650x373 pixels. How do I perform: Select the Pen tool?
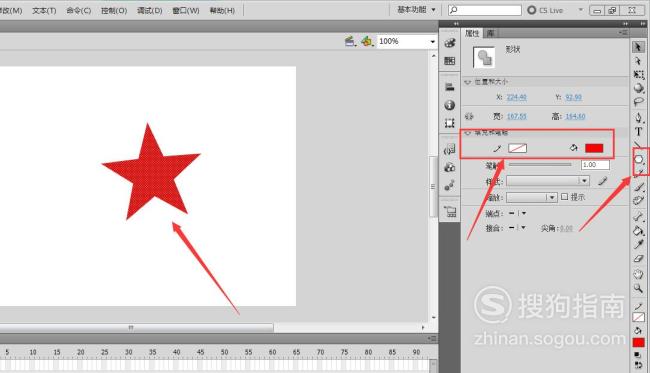coord(638,118)
